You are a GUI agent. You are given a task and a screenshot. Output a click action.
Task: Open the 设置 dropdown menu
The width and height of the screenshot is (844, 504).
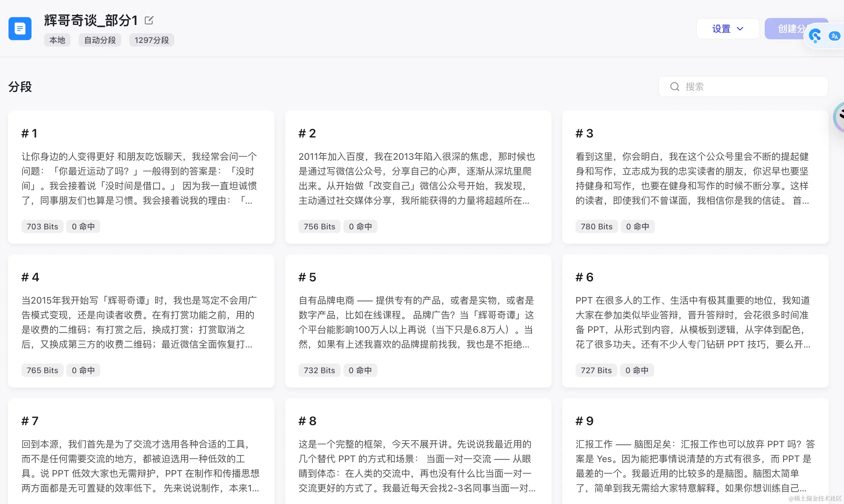721,29
